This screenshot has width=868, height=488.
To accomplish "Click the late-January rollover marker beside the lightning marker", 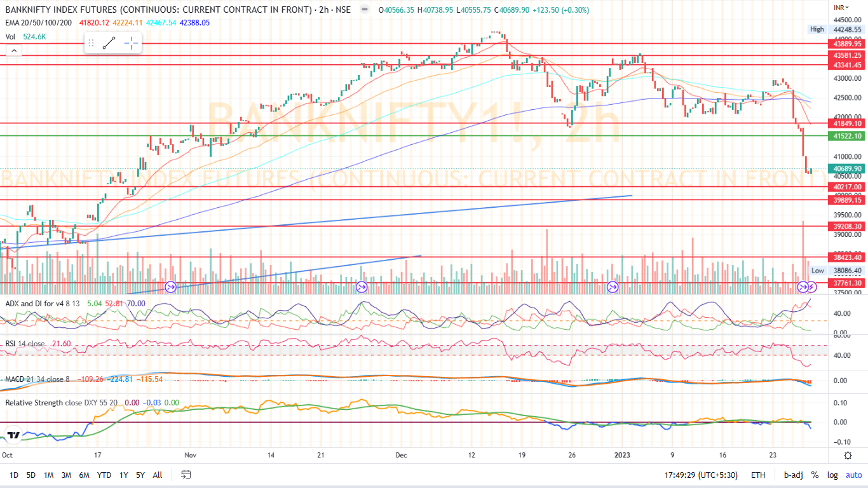I will pos(803,287).
